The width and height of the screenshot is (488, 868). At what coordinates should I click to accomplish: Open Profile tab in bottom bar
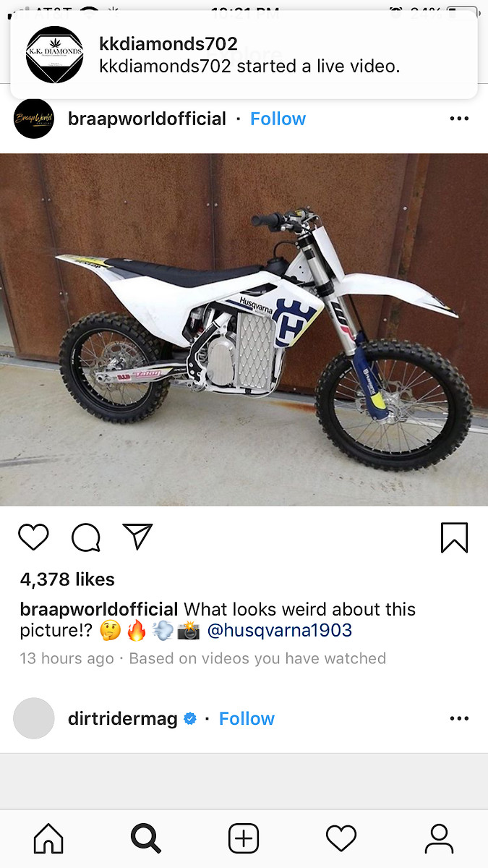pos(439,838)
